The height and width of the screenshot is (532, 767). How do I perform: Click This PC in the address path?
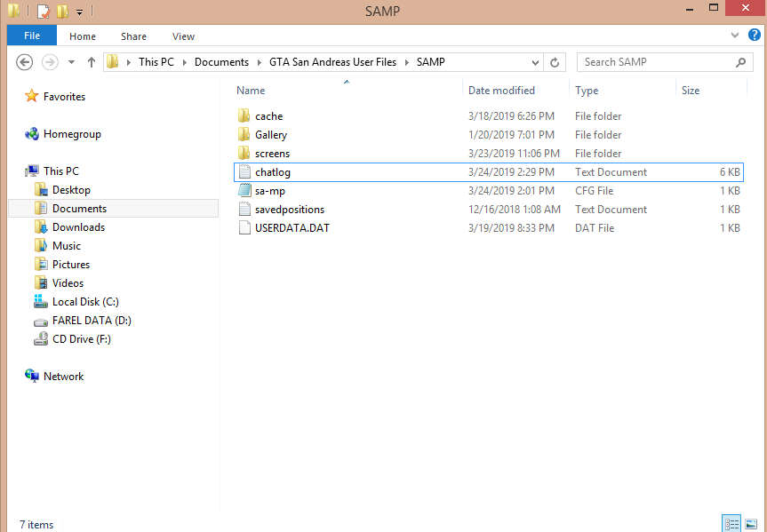[x=156, y=62]
